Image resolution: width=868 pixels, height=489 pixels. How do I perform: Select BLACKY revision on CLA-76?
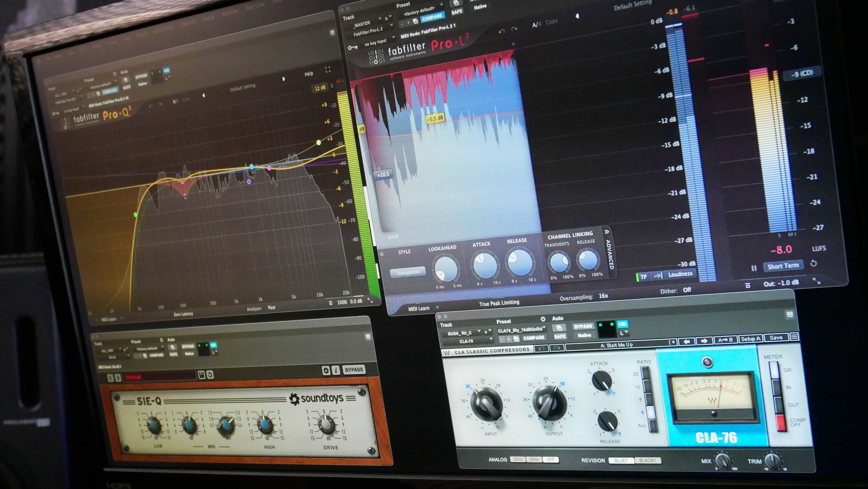click(647, 461)
